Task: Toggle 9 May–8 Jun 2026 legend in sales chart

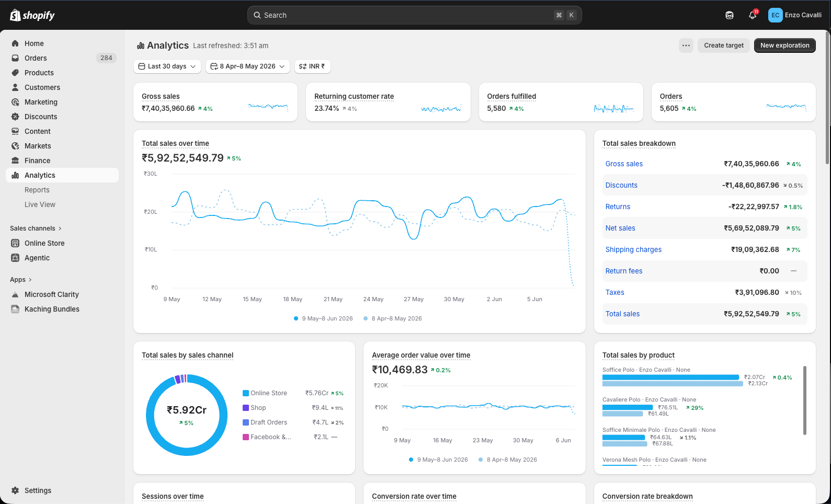Action: coord(323,318)
